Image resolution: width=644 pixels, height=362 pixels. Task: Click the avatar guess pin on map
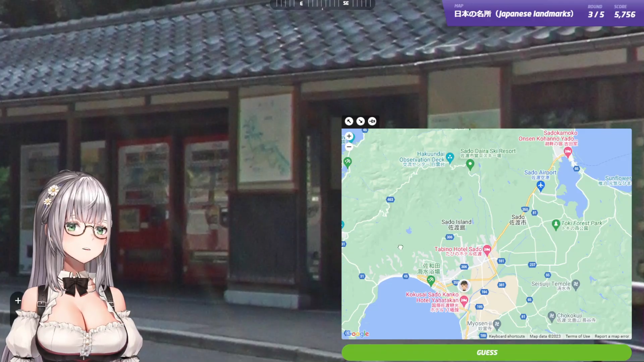tap(464, 286)
